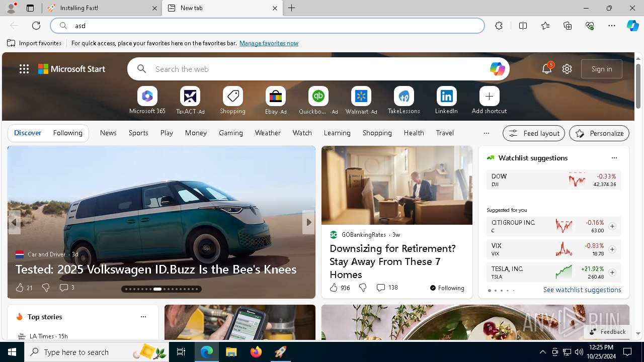
Task: Open Edge Settings and more menu
Action: click(x=612, y=26)
